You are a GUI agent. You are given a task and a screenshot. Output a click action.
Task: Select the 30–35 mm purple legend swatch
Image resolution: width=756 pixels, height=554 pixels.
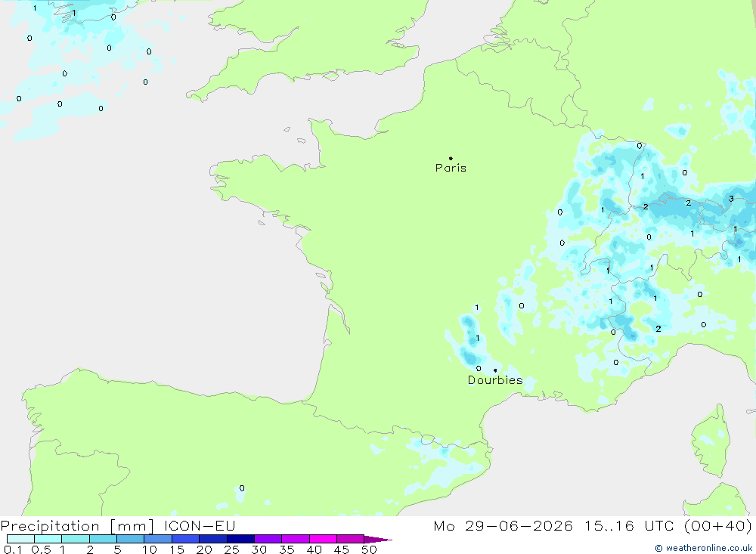coord(268,539)
